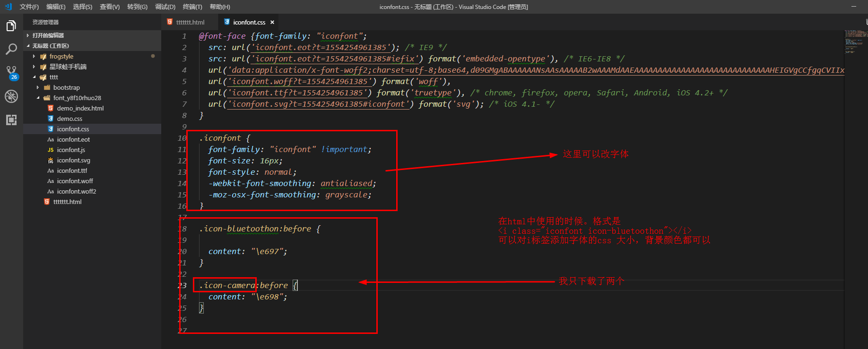Collapse the tttt folder
This screenshot has height=349, width=868.
(92, 77)
